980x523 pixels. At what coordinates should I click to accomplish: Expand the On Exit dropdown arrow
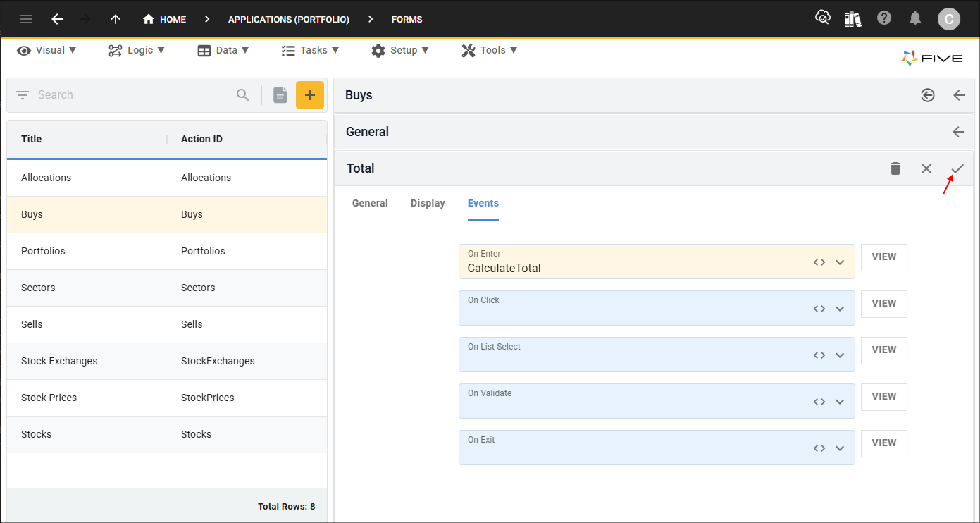pos(840,448)
